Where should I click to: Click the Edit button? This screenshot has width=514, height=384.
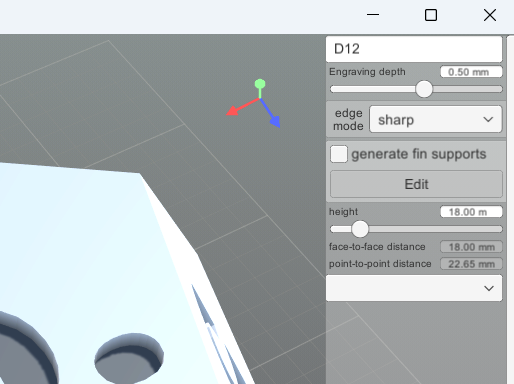point(416,184)
